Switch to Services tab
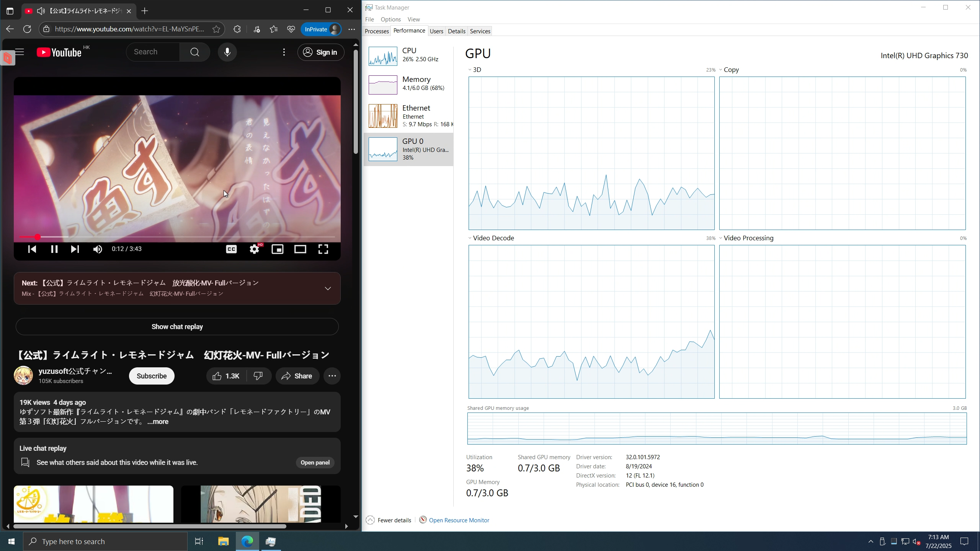The image size is (980, 551). [480, 31]
